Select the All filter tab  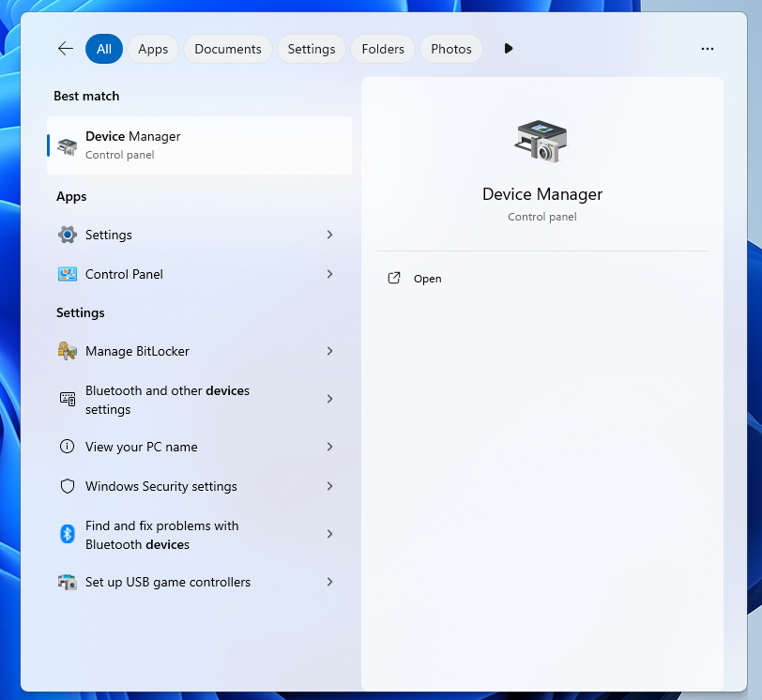pos(104,49)
